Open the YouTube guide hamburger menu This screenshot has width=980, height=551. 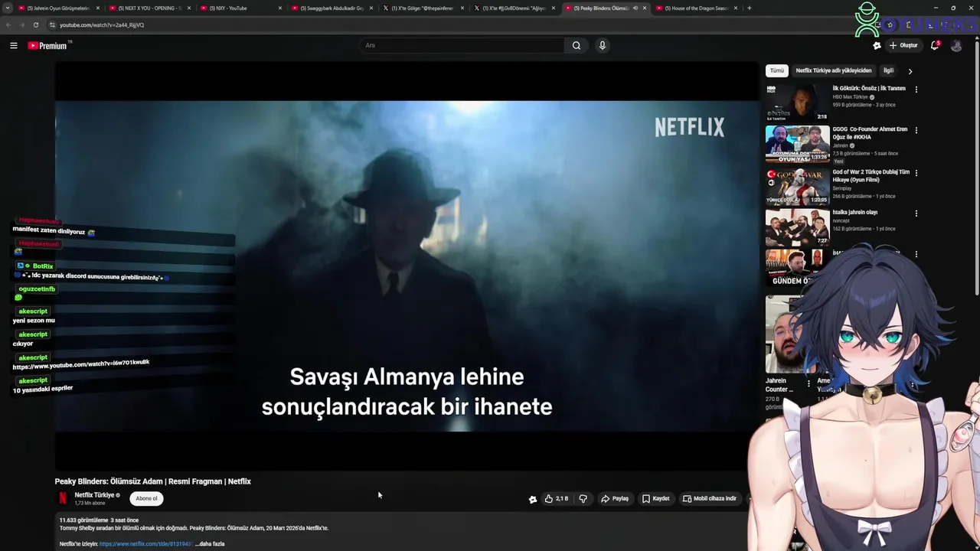point(14,46)
